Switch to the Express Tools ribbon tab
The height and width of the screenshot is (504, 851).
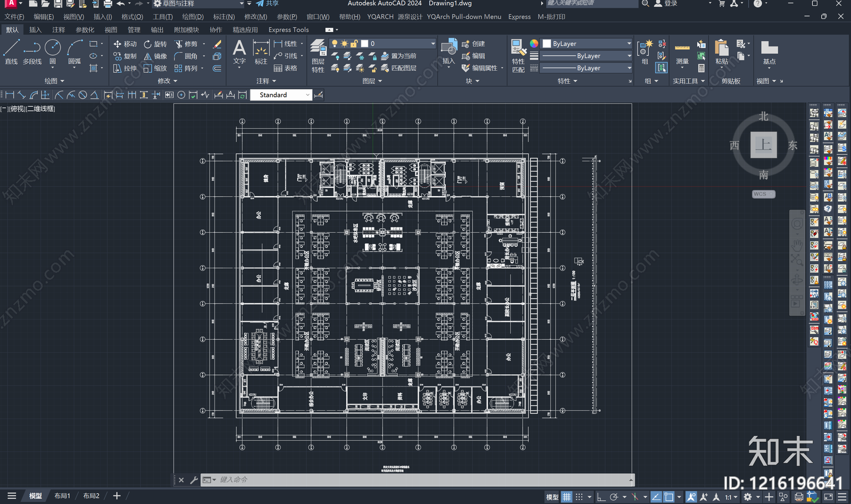pos(288,30)
